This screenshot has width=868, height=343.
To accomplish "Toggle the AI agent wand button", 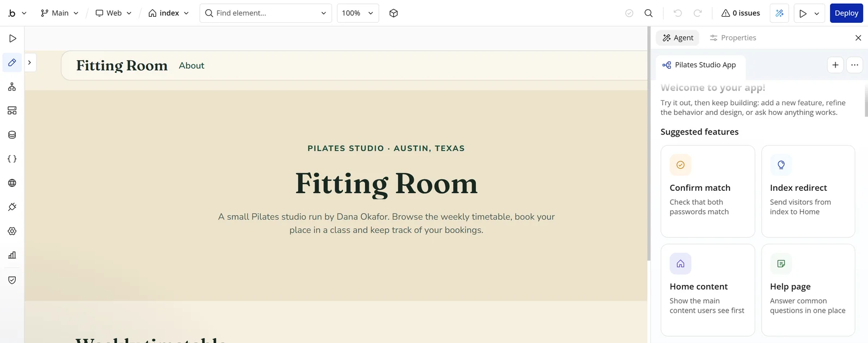I will (780, 13).
